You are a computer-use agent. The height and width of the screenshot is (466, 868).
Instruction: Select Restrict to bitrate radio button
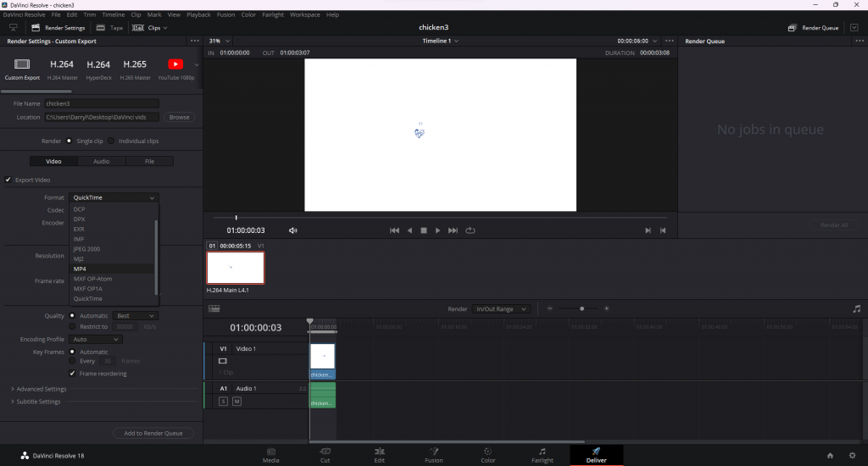pos(72,326)
